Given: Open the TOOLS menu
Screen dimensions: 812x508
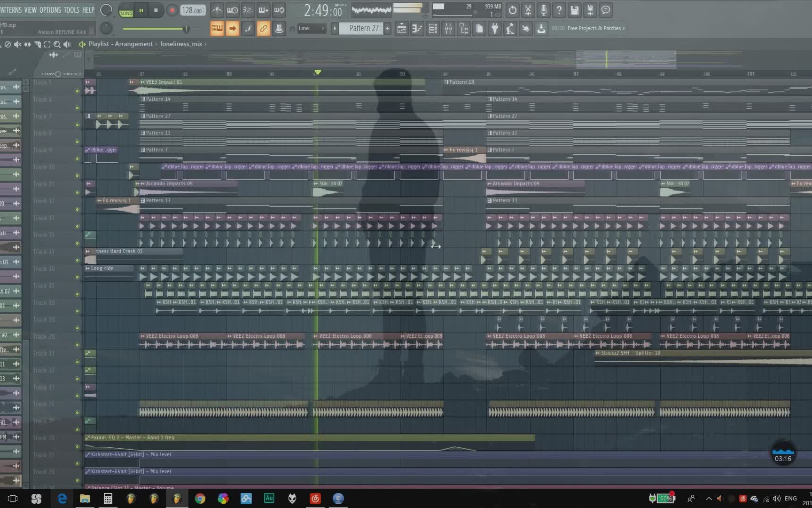Looking at the screenshot, I should (x=71, y=10).
